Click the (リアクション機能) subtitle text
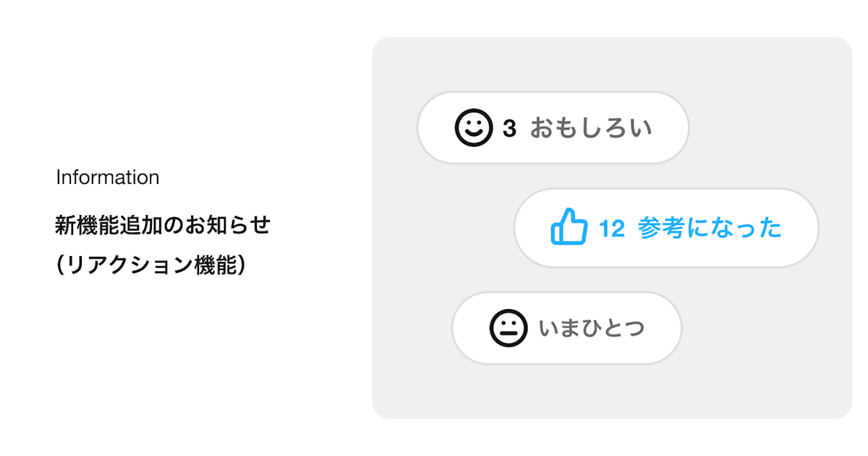 (150, 266)
